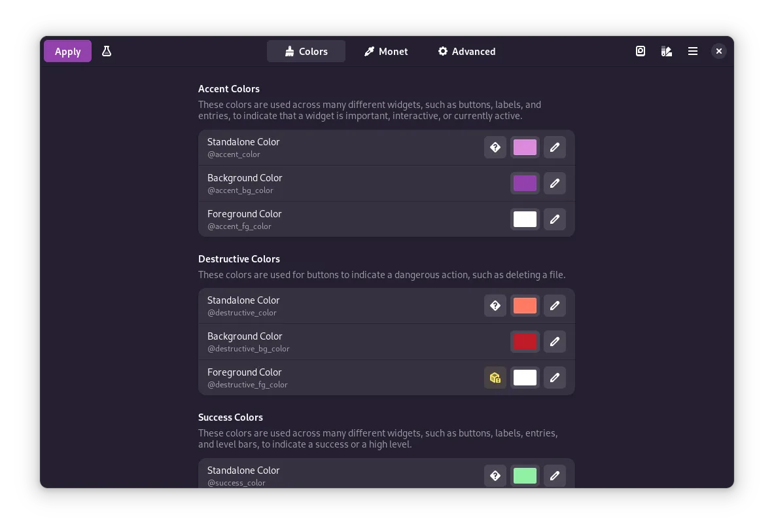
Task: Click the Apply button
Action: point(67,51)
